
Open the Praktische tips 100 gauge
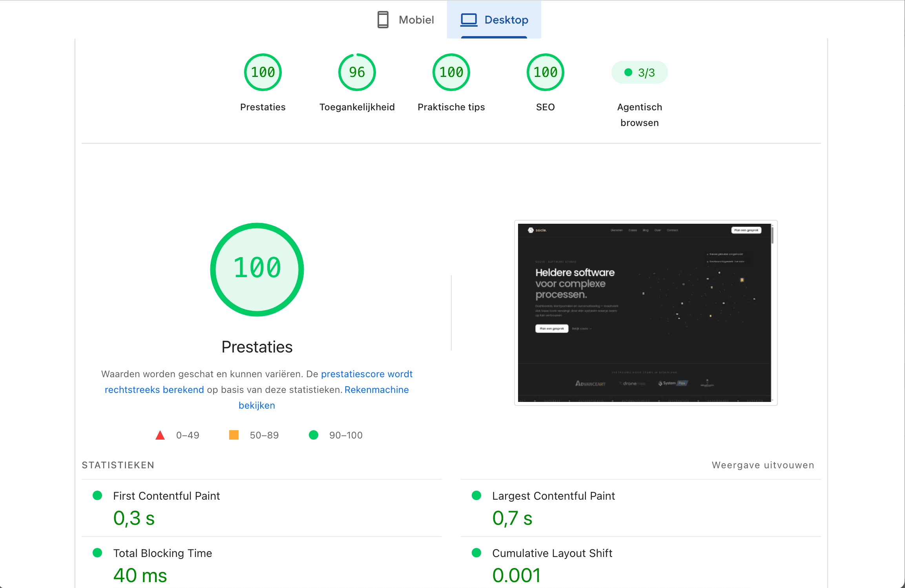click(451, 72)
